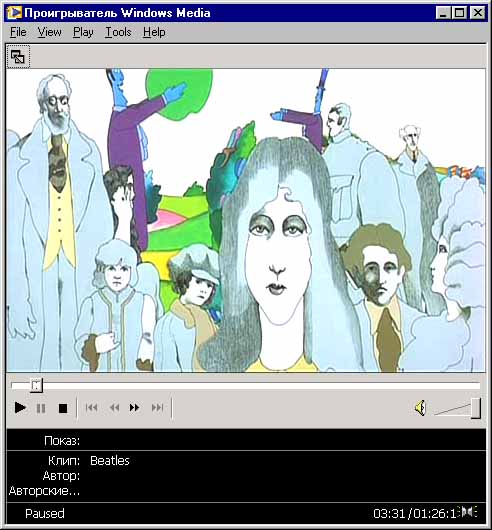
Task: Click the Play button
Action: [x=20, y=408]
